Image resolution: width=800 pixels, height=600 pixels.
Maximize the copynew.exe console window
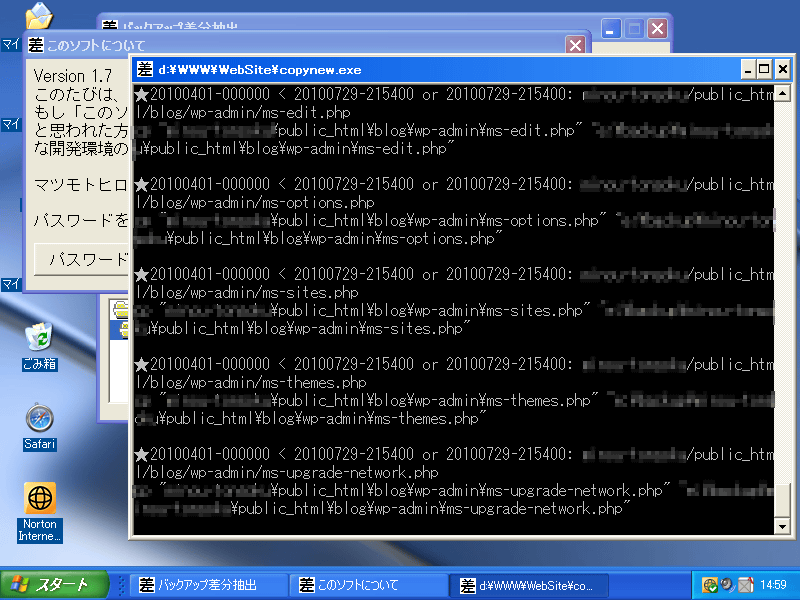[x=764, y=69]
